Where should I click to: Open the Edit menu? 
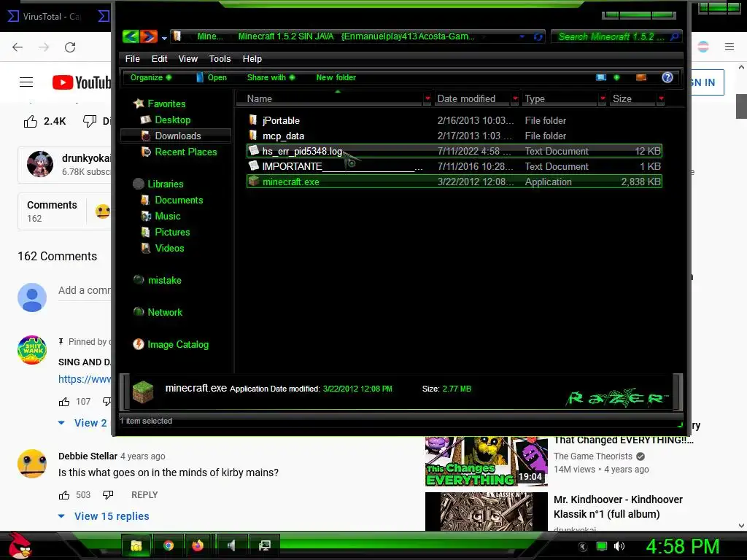click(159, 58)
